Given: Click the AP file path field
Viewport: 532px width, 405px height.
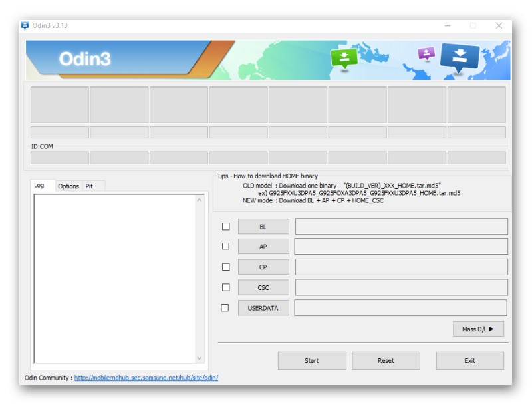Looking at the screenshot, I should tap(401, 247).
